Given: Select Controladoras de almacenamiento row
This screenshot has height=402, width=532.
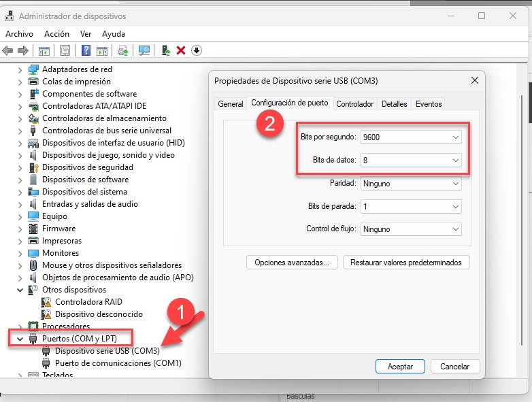Looking at the screenshot, I should (x=105, y=118).
